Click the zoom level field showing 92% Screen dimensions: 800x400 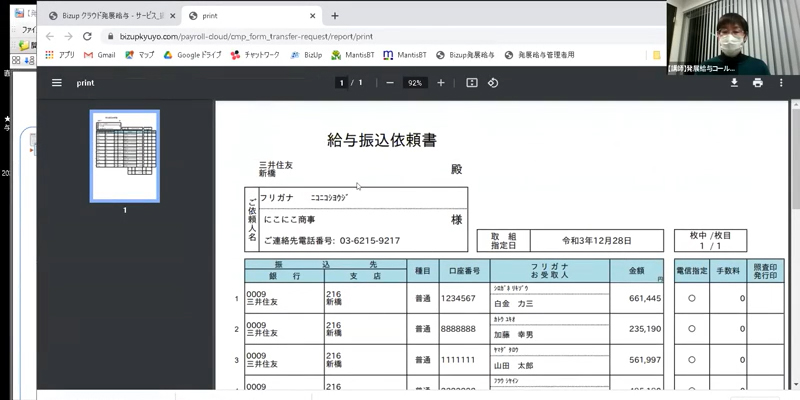point(415,83)
